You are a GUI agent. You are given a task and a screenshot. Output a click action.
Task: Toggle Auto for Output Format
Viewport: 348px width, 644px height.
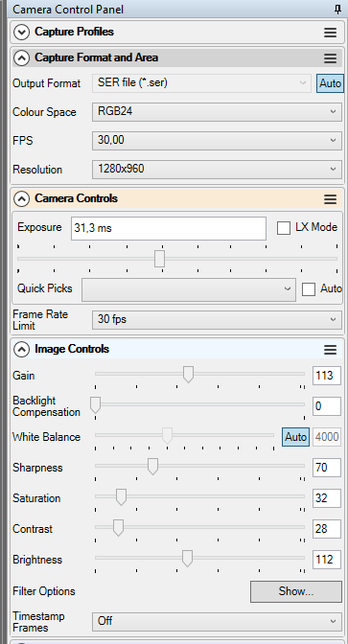[330, 83]
